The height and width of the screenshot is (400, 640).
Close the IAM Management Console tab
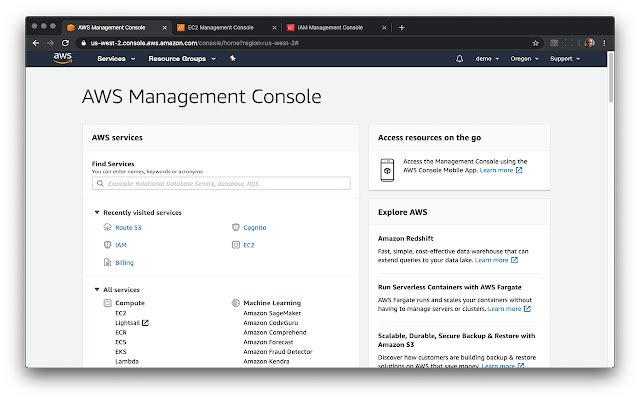(384, 28)
